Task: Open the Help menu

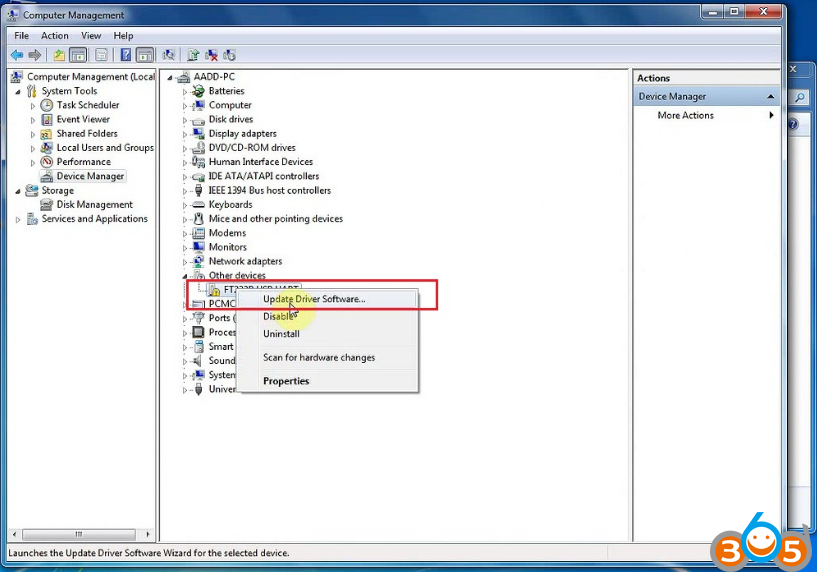Action: pyautogui.click(x=123, y=35)
